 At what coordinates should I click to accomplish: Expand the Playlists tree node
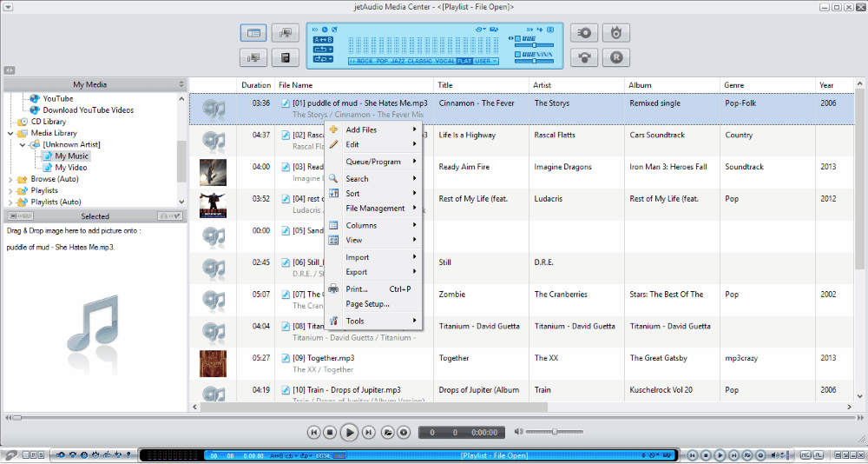point(11,190)
